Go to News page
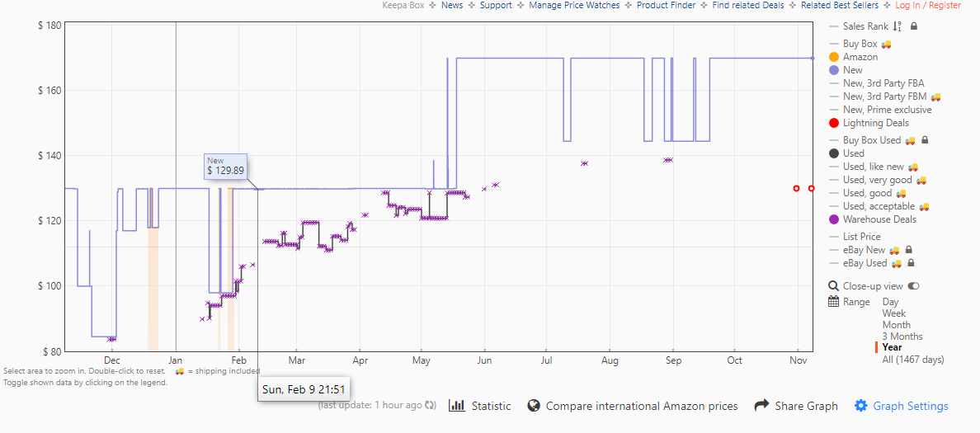Screen dimensions: 980x433 [452, 5]
